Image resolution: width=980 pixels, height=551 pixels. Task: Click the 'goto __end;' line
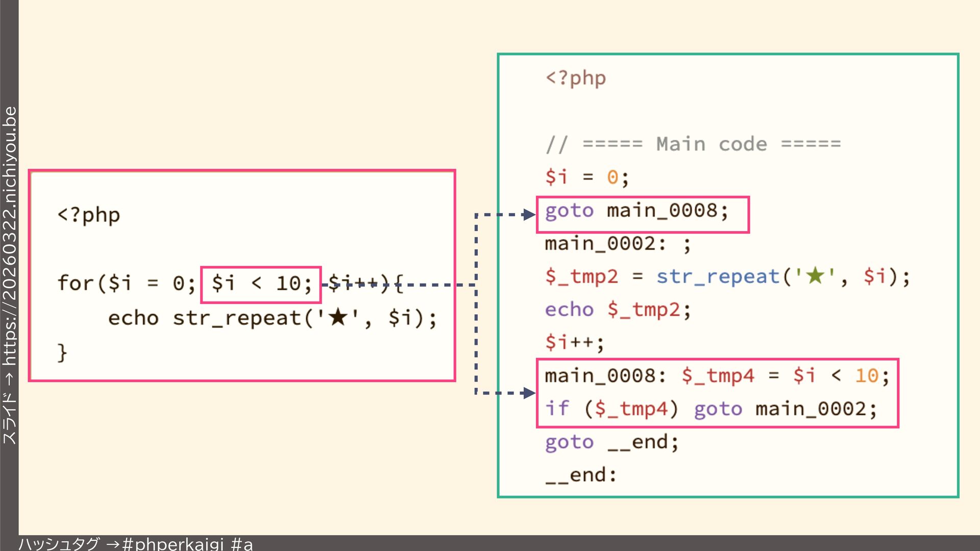[611, 442]
